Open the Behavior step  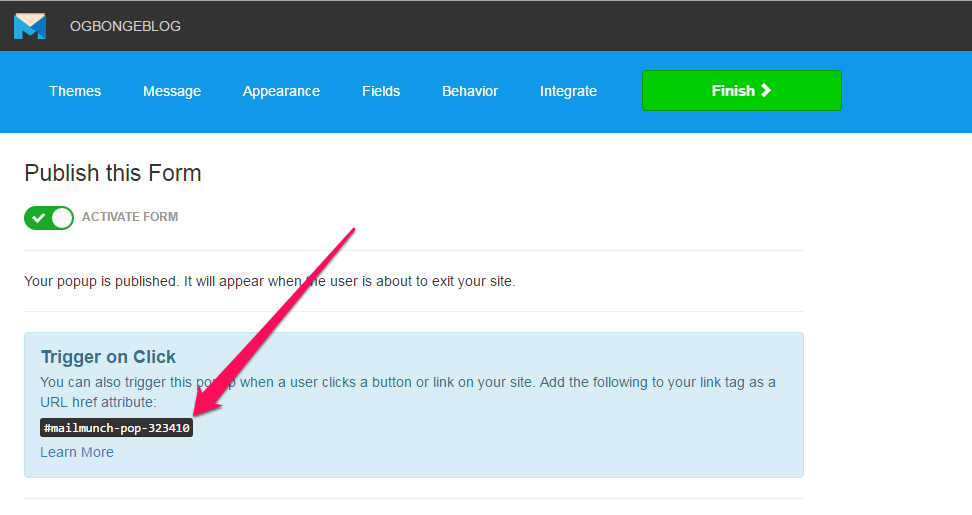coord(470,91)
